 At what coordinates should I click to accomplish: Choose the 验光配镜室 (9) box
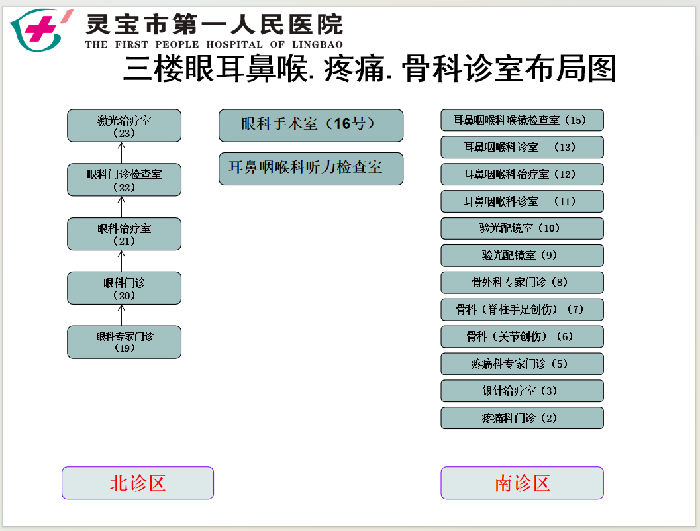(x=522, y=255)
